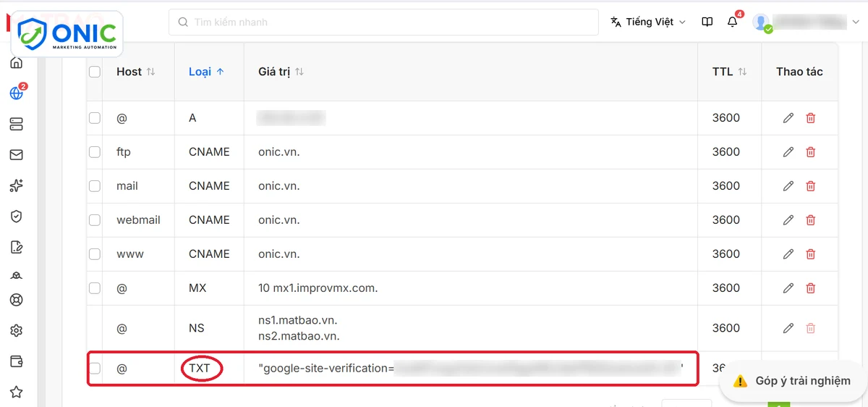868x407 pixels.
Task: Edit the webmail CNAME record
Action: click(x=788, y=220)
